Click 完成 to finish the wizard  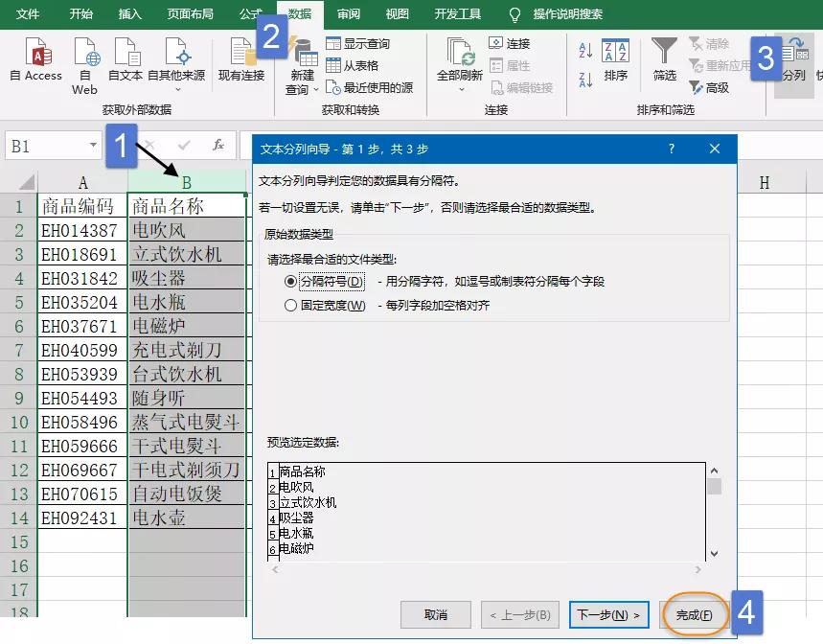click(x=695, y=615)
